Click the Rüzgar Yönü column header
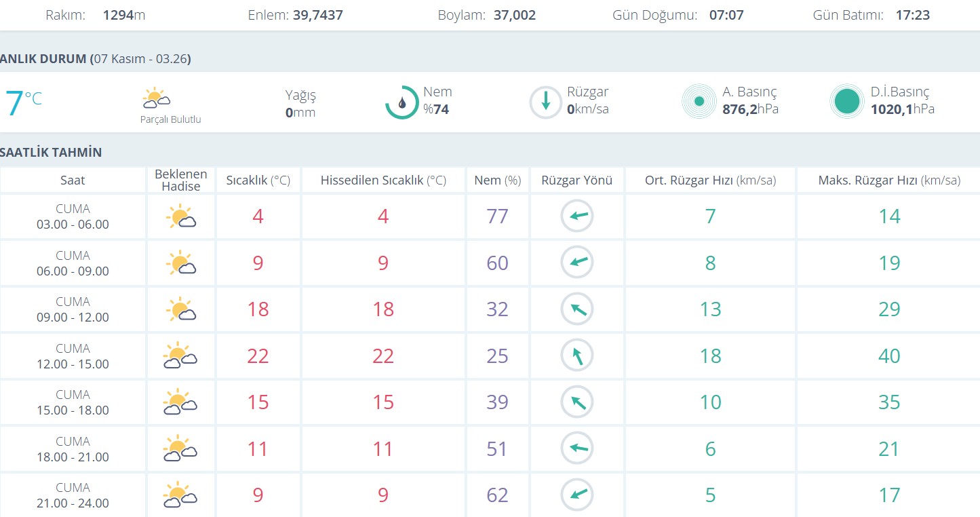This screenshot has width=980, height=517. click(x=576, y=180)
